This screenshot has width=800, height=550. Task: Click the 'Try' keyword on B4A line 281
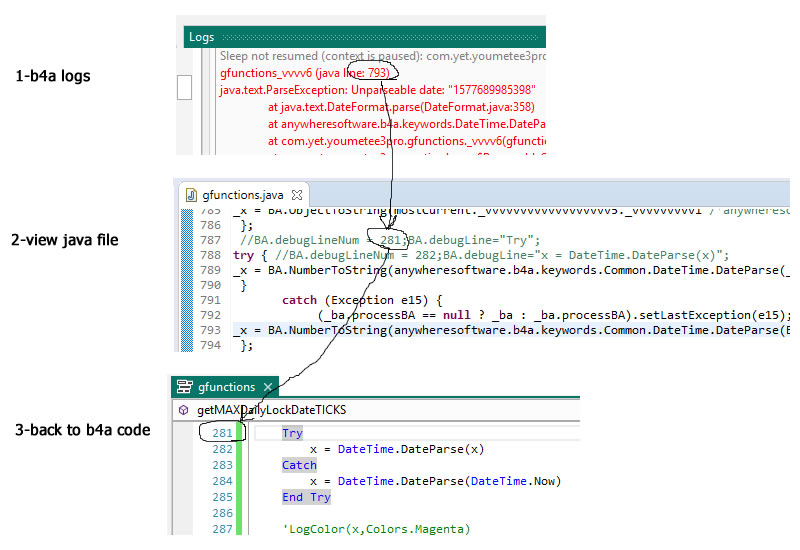point(292,433)
